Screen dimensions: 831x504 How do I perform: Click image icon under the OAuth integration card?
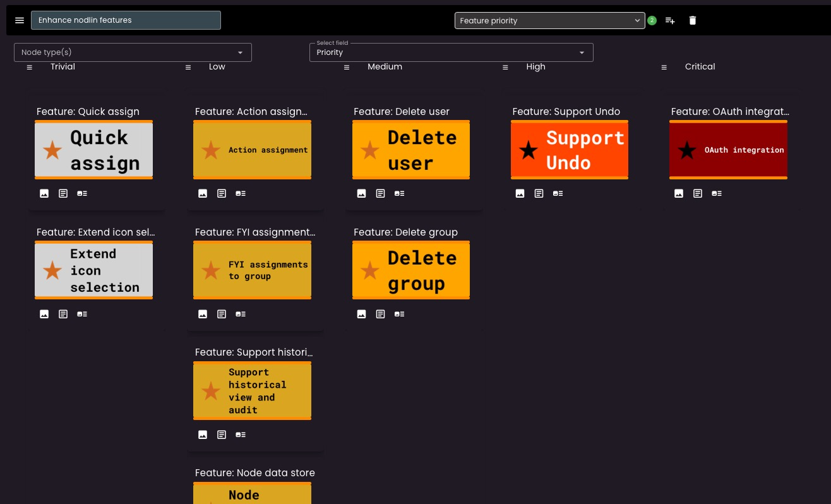click(x=678, y=193)
